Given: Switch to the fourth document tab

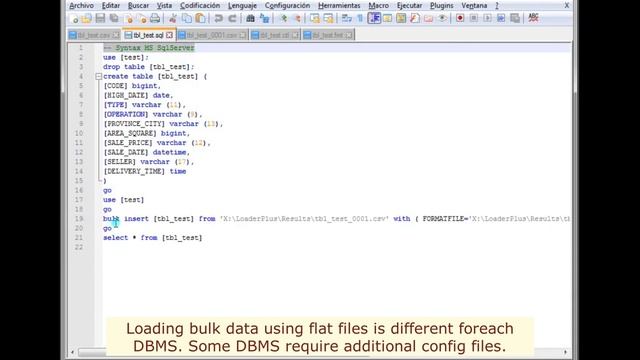Looking at the screenshot, I should point(275,35).
